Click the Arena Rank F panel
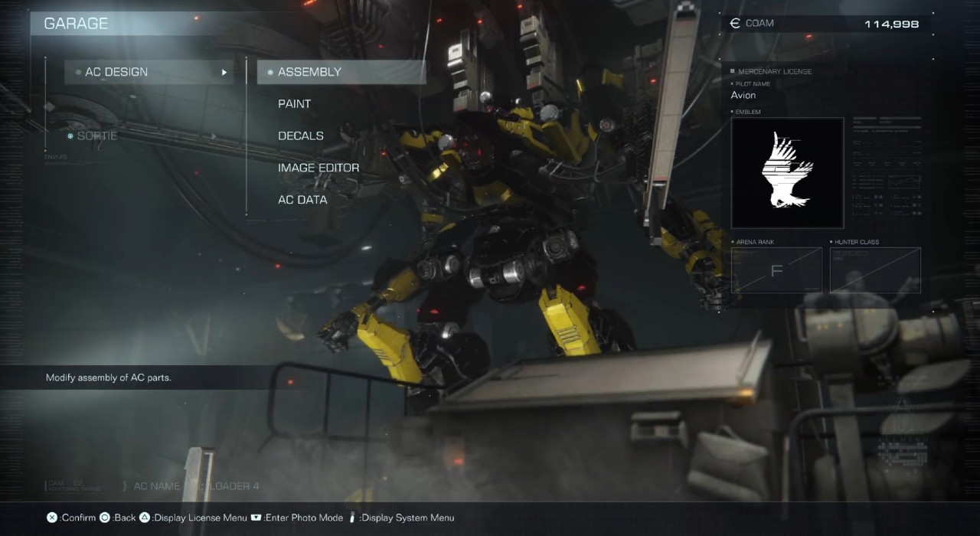The width and height of the screenshot is (980, 536). pos(776,270)
